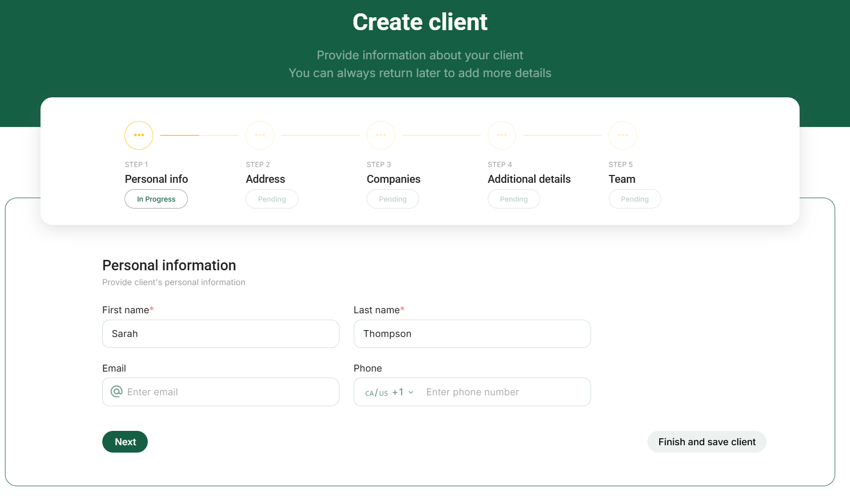Click the Last name field label
Viewport: 850px width, 504px height.
tap(379, 310)
